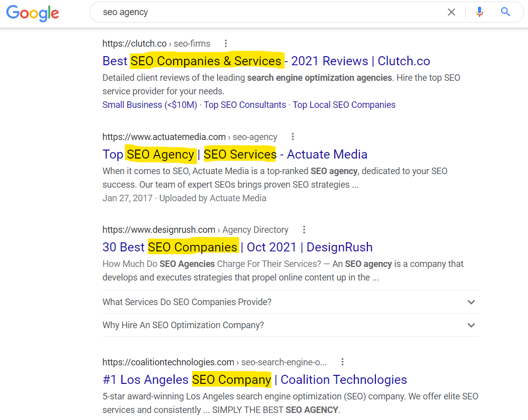This screenshot has width=528, height=420.
Task: Open '#1 Los Angeles SEO Company' Coalition Technologies result
Action: (254, 379)
